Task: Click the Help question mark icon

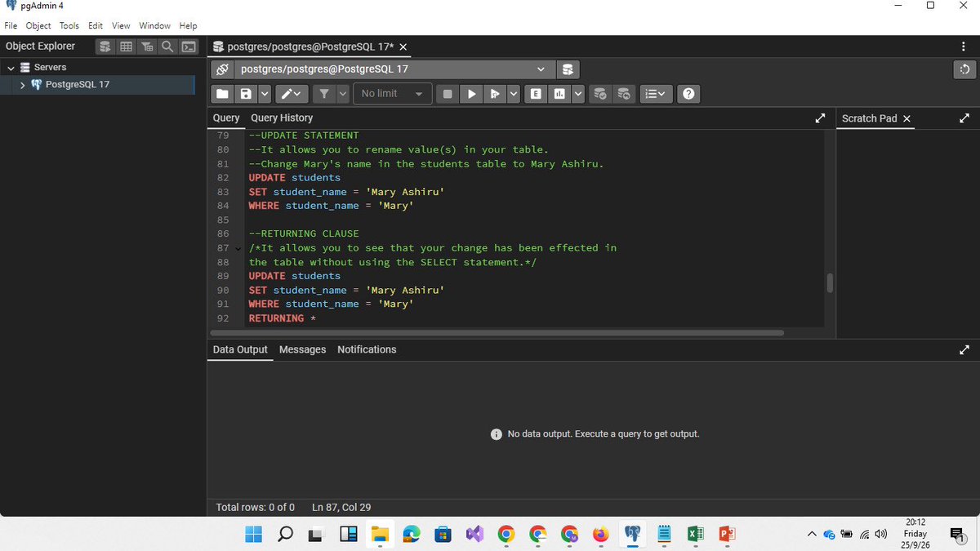Action: point(688,94)
